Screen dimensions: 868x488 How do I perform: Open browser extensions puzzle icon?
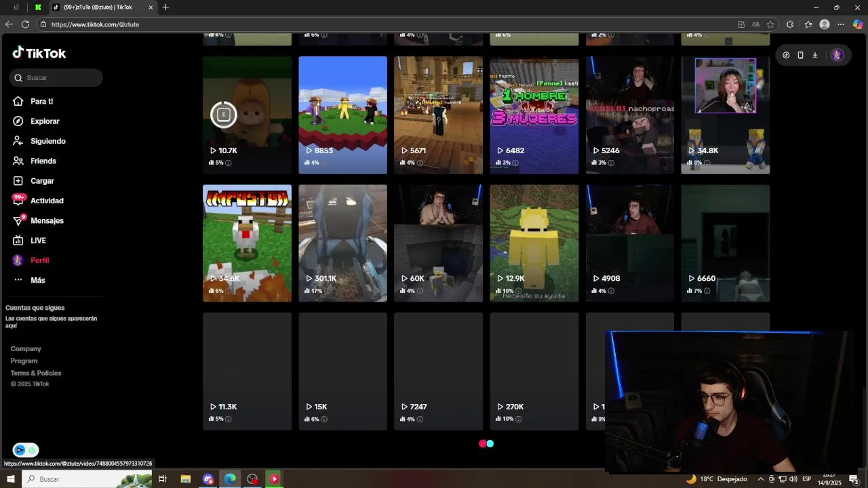790,24
